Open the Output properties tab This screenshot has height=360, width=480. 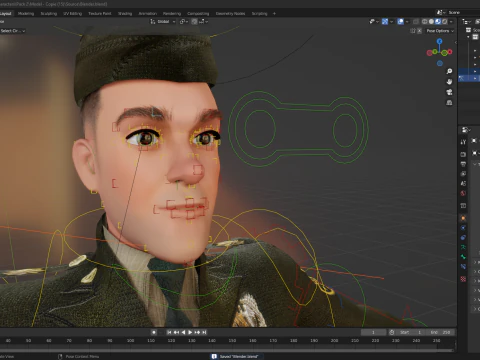(x=463, y=164)
